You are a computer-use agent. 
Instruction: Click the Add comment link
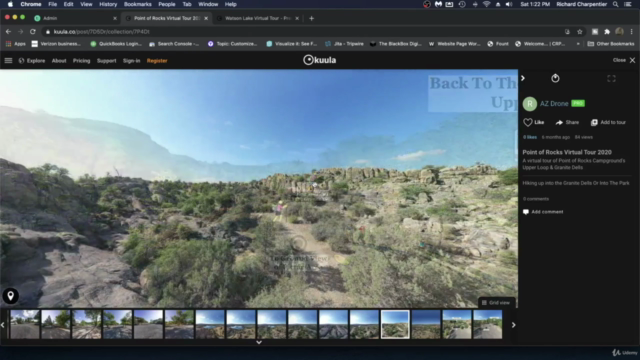[543, 212]
